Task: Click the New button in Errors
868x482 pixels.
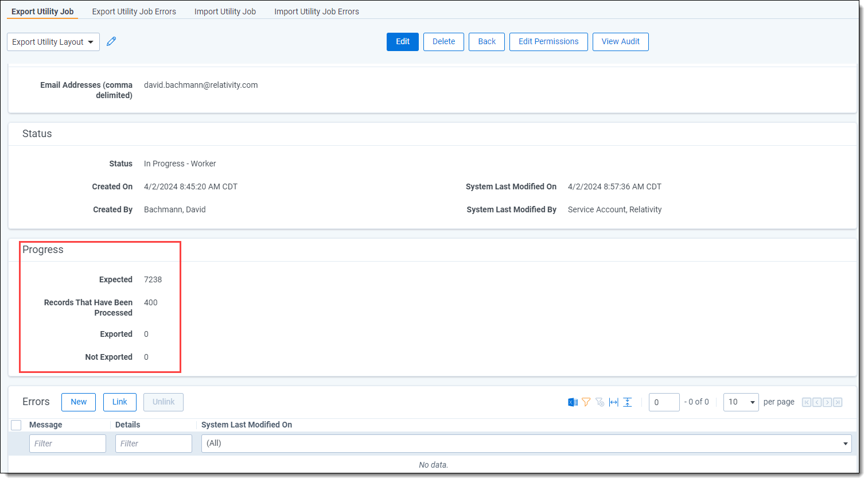Action: point(79,402)
